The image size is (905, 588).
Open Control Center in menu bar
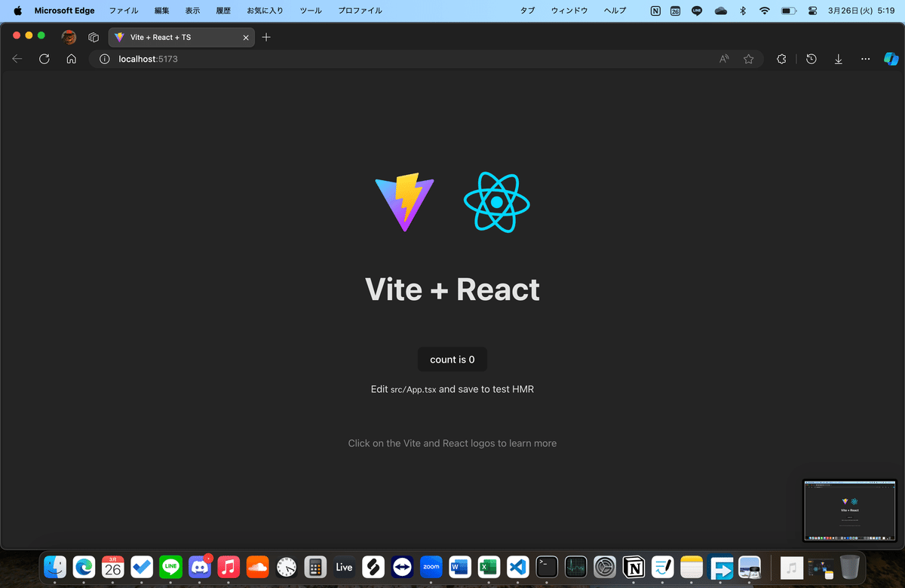[812, 11]
